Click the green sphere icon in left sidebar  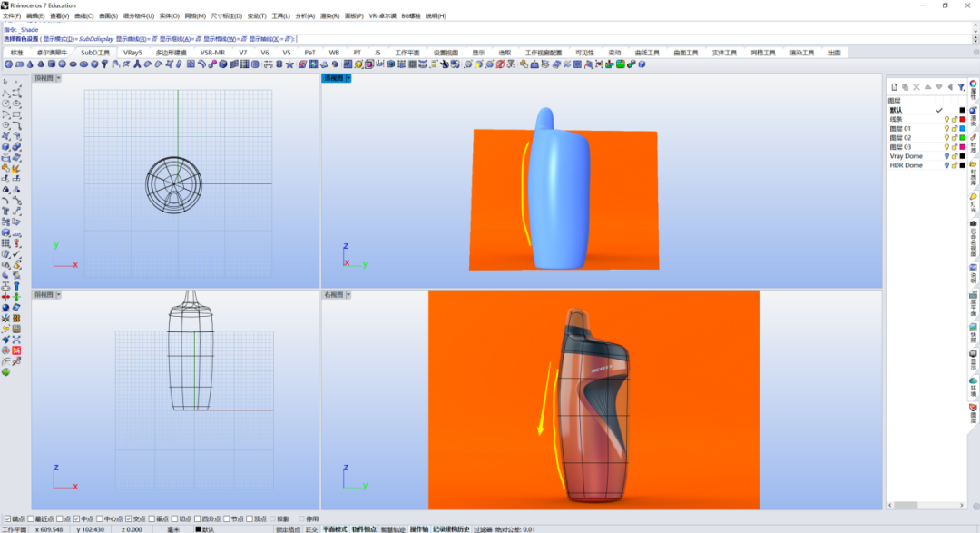click(x=5, y=372)
